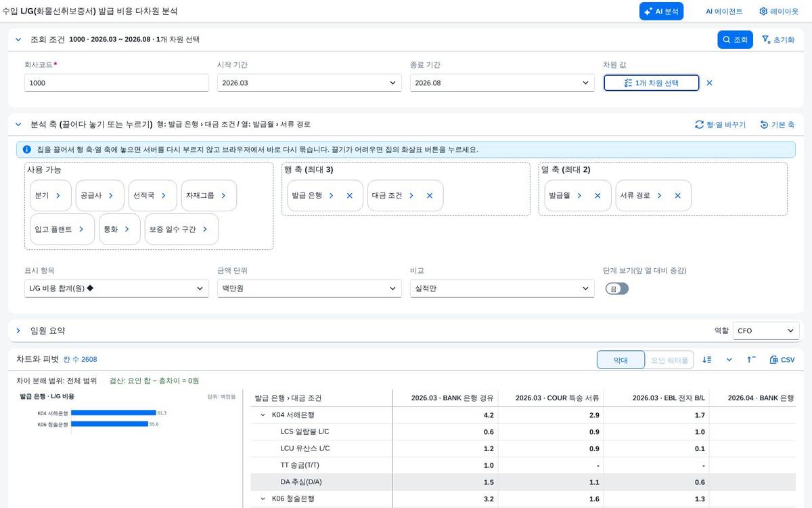Select the 막대 chart view

point(621,360)
